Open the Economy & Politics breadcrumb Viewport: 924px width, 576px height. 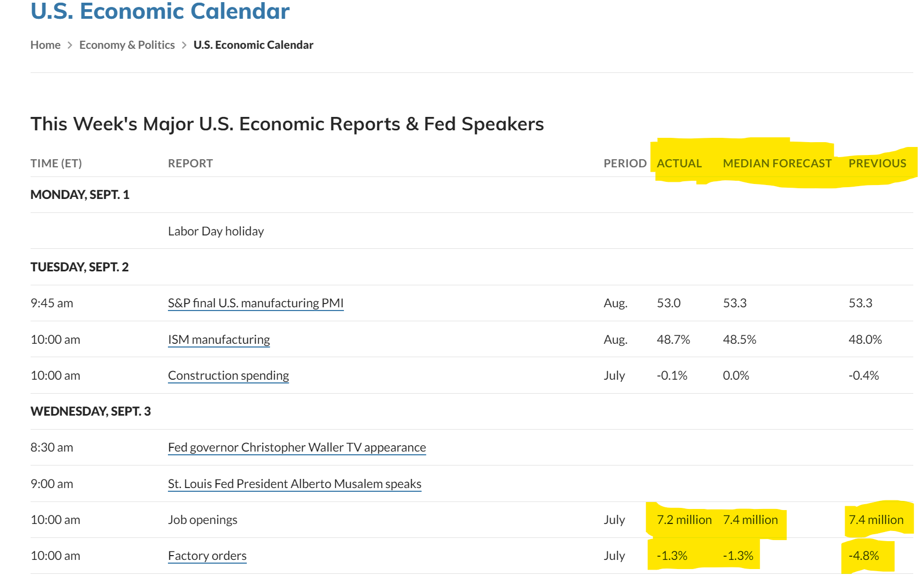pos(127,45)
